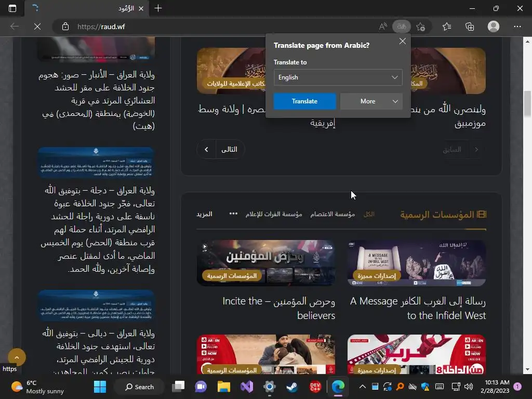
Task: View site information via the lock icon
Action: tap(65, 26)
